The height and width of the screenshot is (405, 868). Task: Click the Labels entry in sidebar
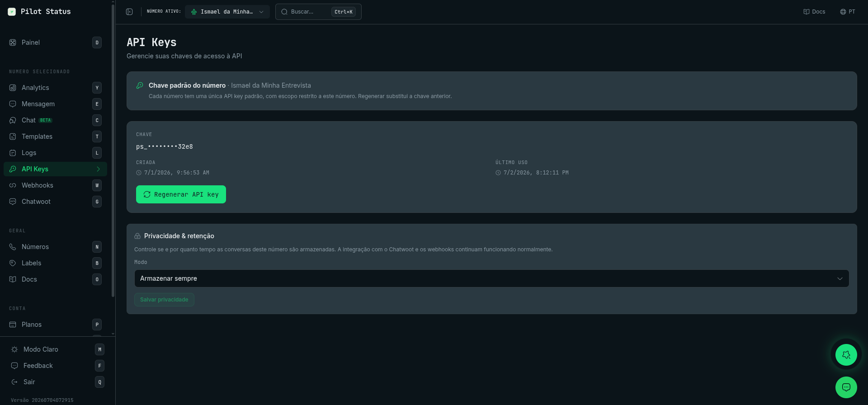coord(55,263)
